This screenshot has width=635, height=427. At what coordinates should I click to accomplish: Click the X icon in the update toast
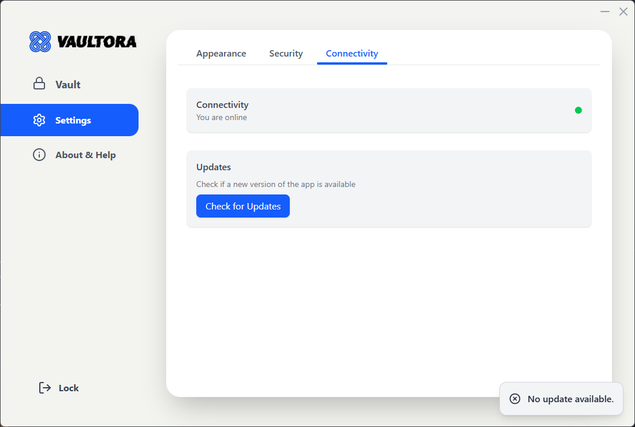pyautogui.click(x=515, y=399)
